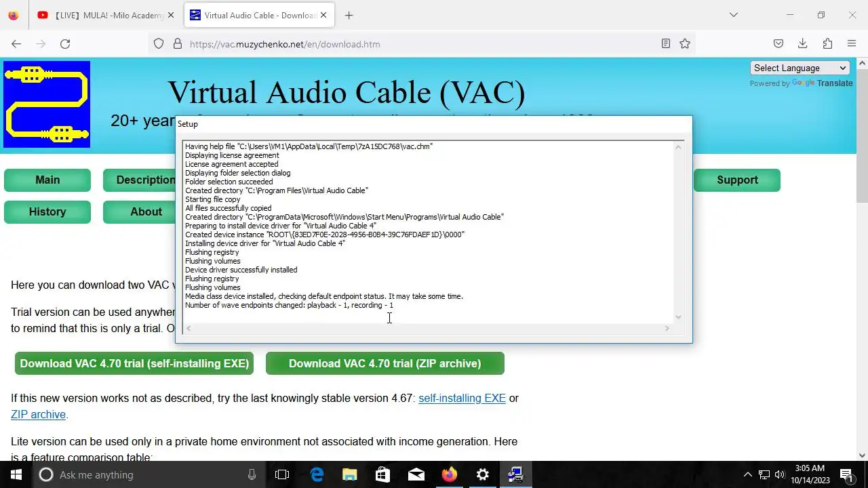
Task: Click log line 'Folder selection succeeded'
Action: tap(229, 182)
